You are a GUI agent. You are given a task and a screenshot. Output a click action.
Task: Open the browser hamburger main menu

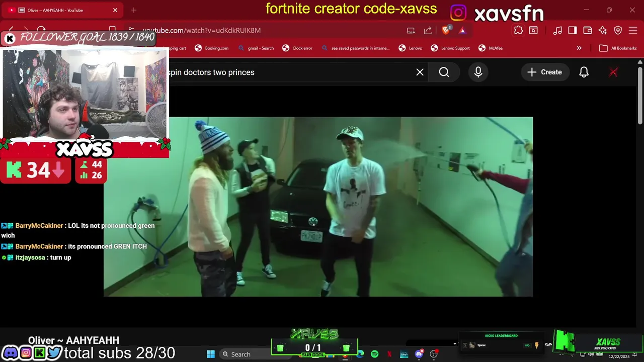coord(633,30)
